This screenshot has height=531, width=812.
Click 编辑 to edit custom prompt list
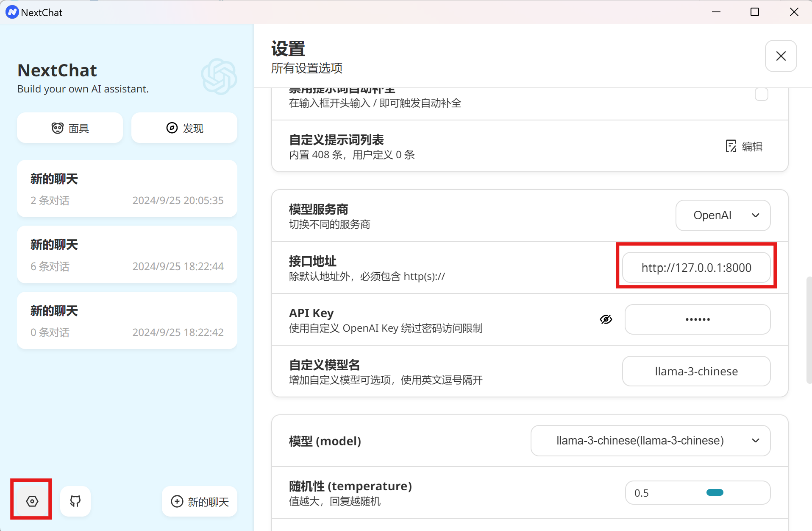744,146
